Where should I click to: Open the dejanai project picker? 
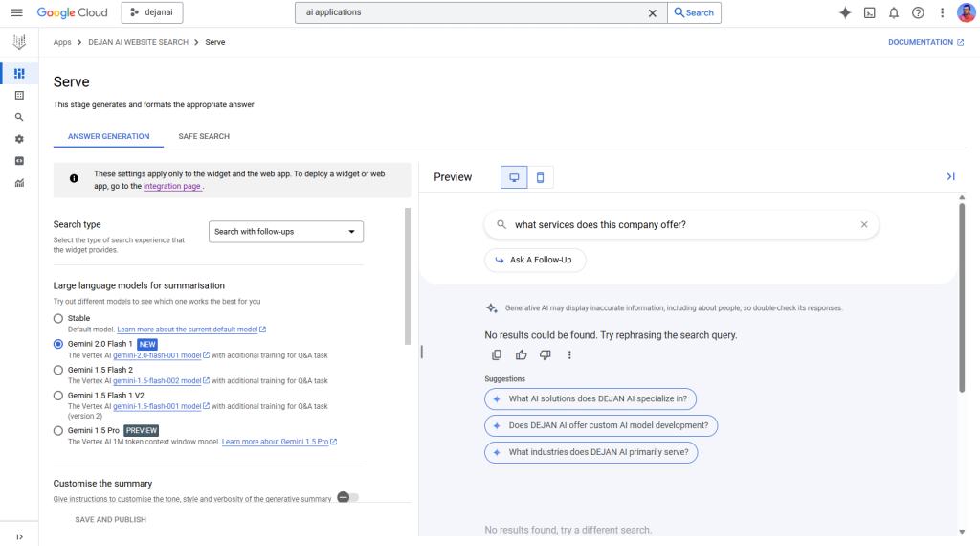[152, 12]
